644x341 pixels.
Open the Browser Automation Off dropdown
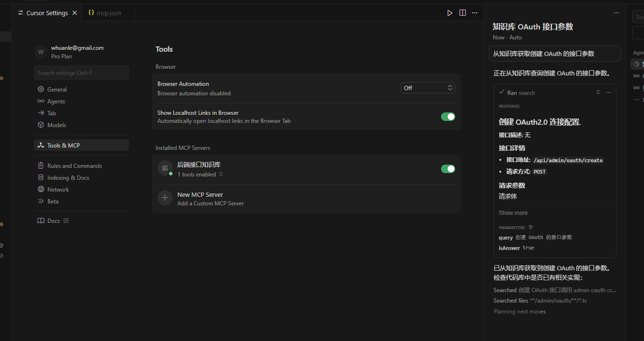coord(428,88)
